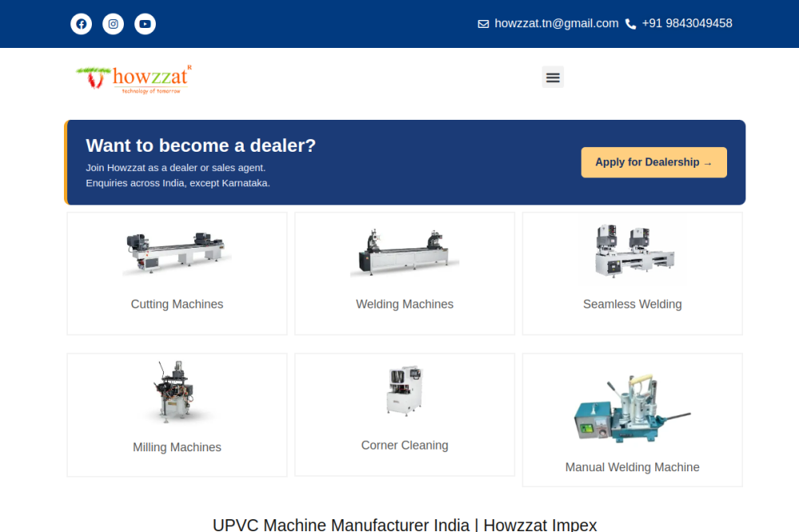Click 'Enquiries across India, except Karnataka' text
This screenshot has height=532, width=799.
coord(178,183)
